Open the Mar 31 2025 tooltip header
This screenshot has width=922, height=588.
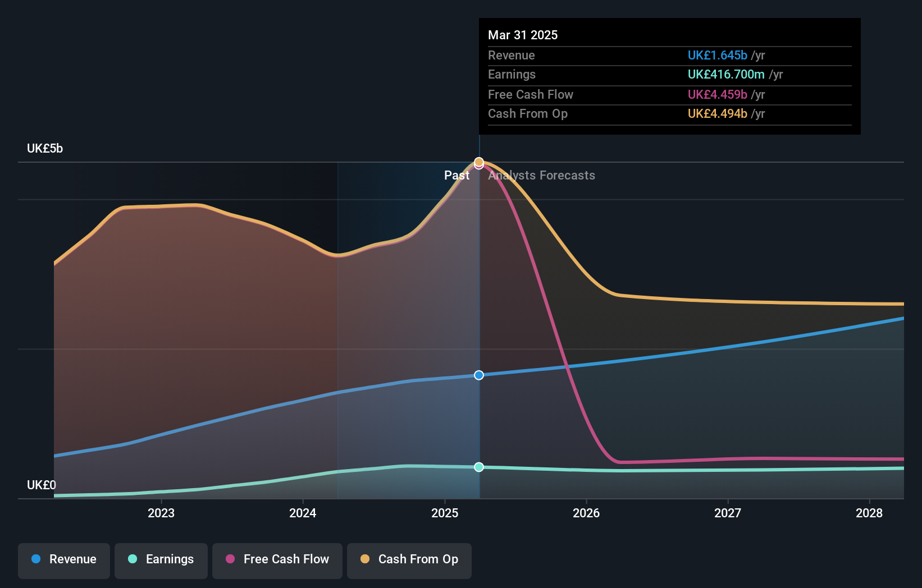pos(523,35)
